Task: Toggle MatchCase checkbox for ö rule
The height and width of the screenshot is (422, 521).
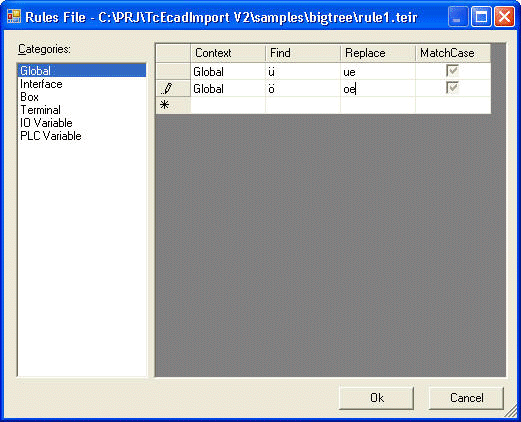Action: [x=452, y=88]
